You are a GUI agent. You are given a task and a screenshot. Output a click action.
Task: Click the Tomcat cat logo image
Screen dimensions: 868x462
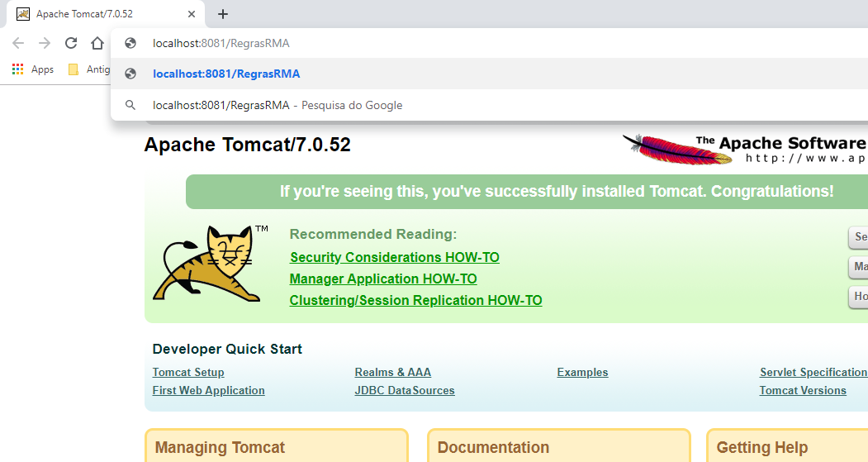click(x=211, y=263)
